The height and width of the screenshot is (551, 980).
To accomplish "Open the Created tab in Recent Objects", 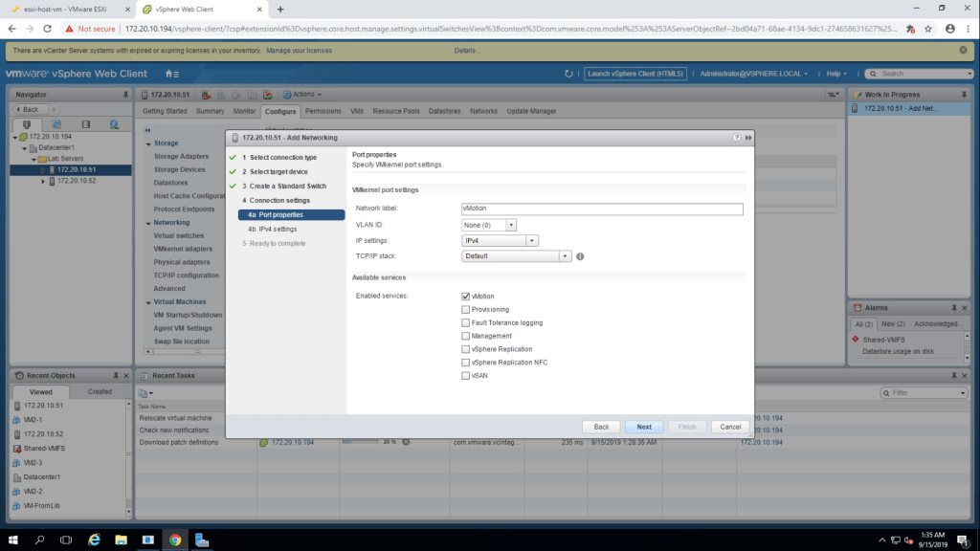I will pyautogui.click(x=100, y=391).
